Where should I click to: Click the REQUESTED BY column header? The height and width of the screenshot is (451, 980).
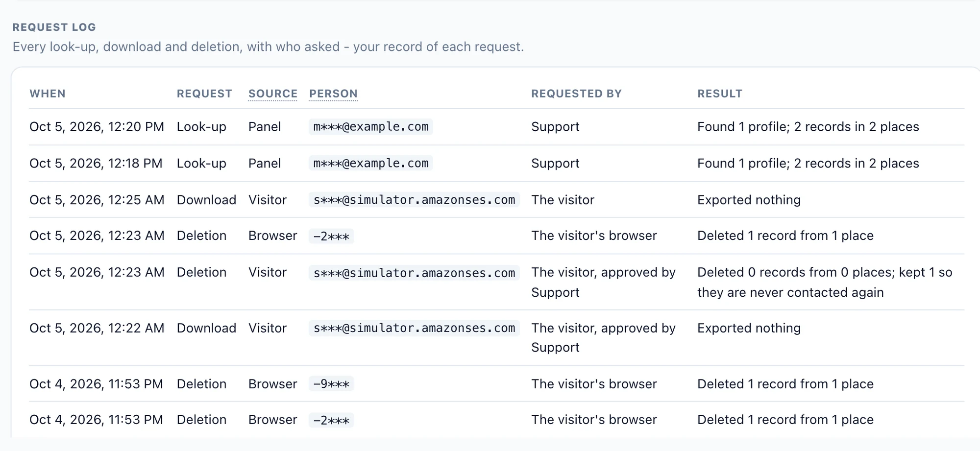click(576, 94)
